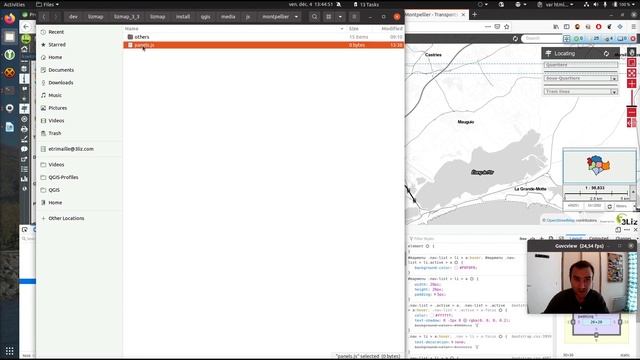Toggle Firefox sidebar icon
This screenshot has width=640, height=360.
[567, 27]
